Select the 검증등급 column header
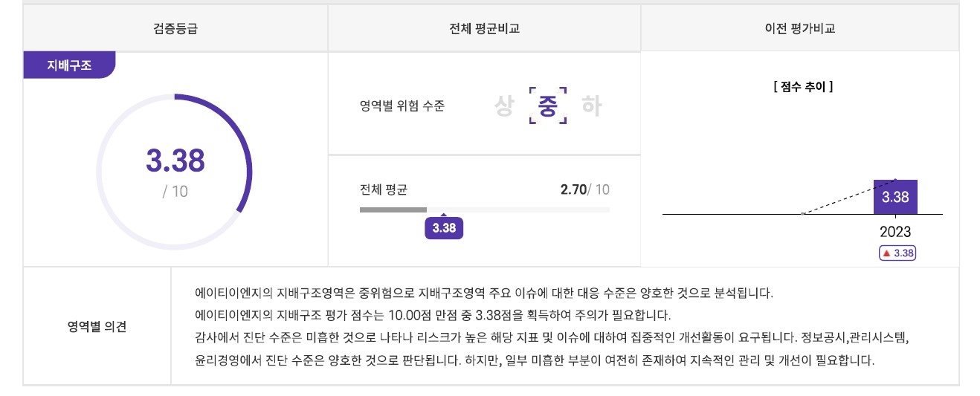 click(x=175, y=28)
